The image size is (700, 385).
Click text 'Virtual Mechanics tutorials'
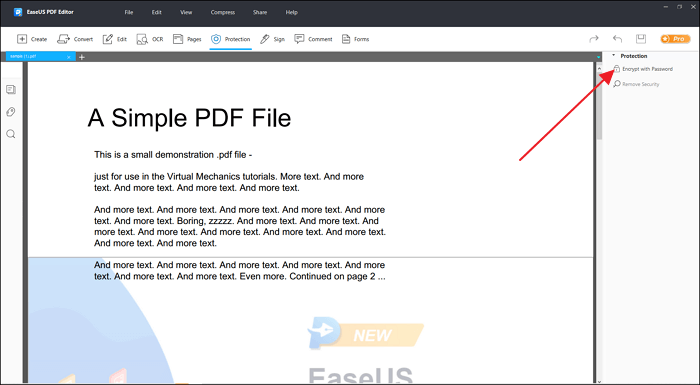coord(221,176)
